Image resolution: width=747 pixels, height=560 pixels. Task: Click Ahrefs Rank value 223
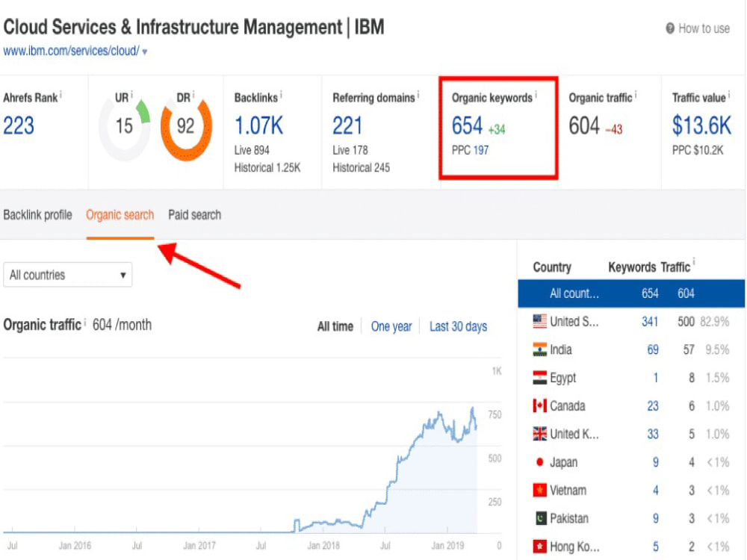pos(19,126)
